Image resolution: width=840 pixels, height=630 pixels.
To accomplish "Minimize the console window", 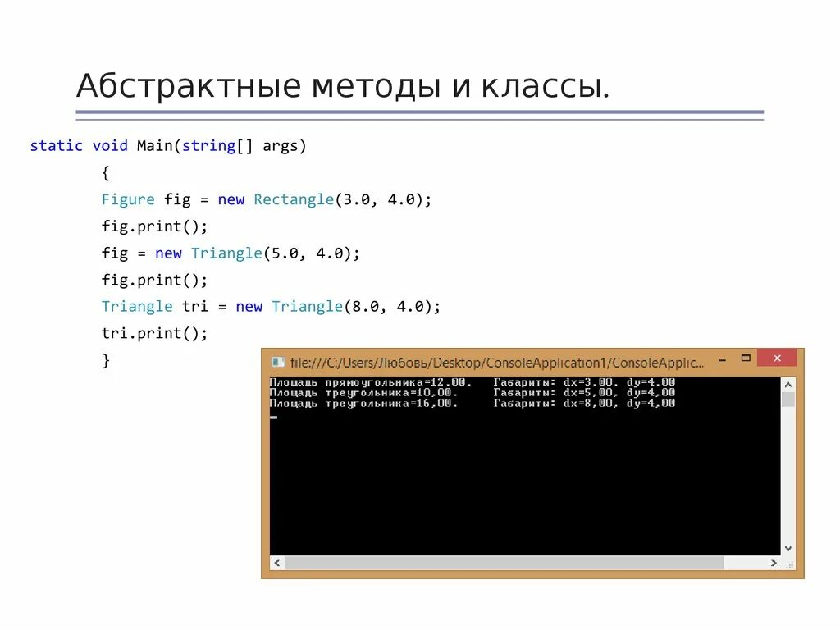I will [722, 360].
